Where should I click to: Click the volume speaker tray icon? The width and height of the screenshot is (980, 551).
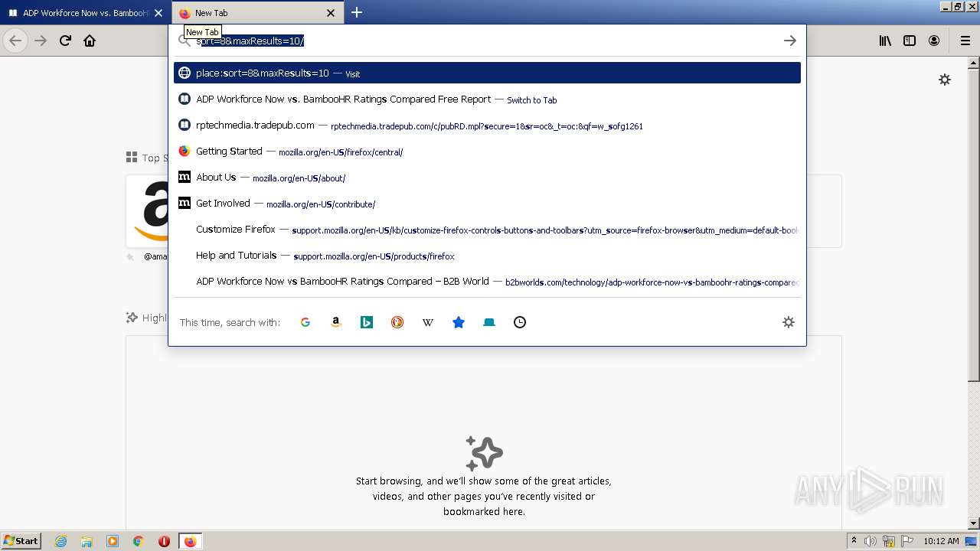[871, 541]
